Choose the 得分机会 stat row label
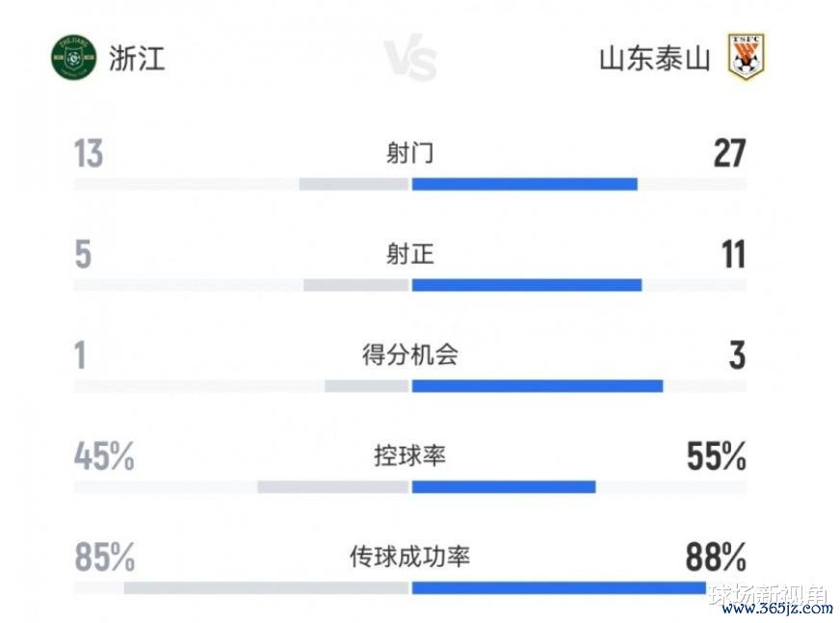 tap(410, 355)
